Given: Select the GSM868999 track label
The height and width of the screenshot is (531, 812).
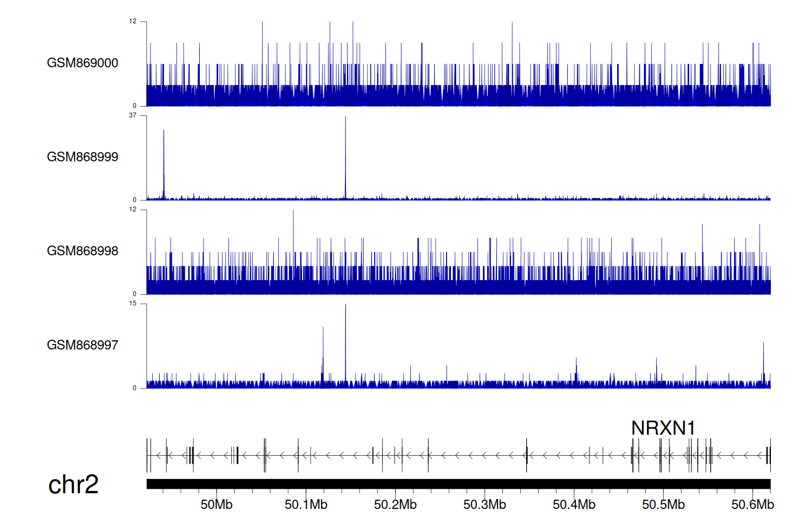Looking at the screenshot, I should click(x=82, y=157).
